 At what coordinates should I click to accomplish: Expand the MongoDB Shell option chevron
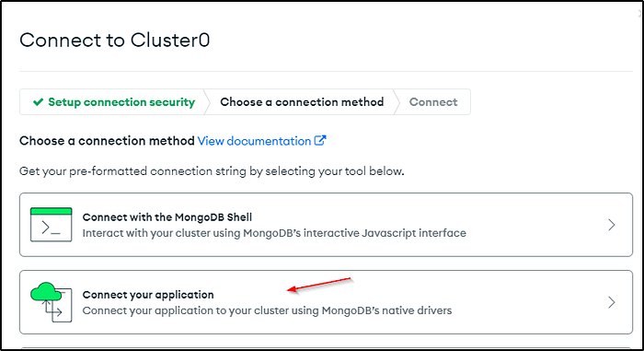pos(612,225)
